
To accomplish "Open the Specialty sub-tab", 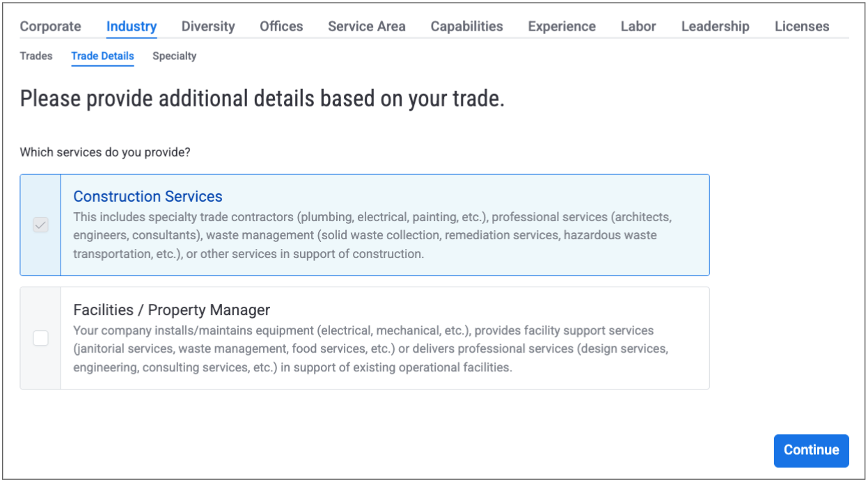I will click(x=174, y=56).
